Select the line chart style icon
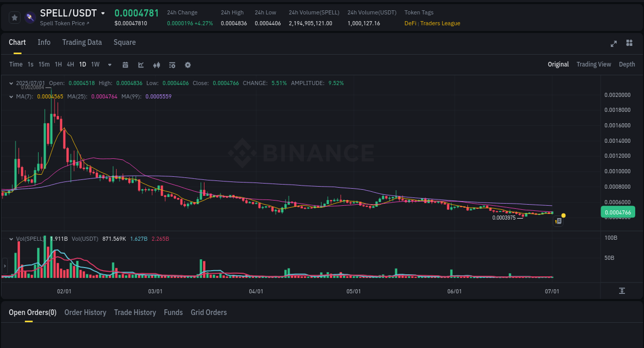The image size is (644, 348). pyautogui.click(x=141, y=64)
